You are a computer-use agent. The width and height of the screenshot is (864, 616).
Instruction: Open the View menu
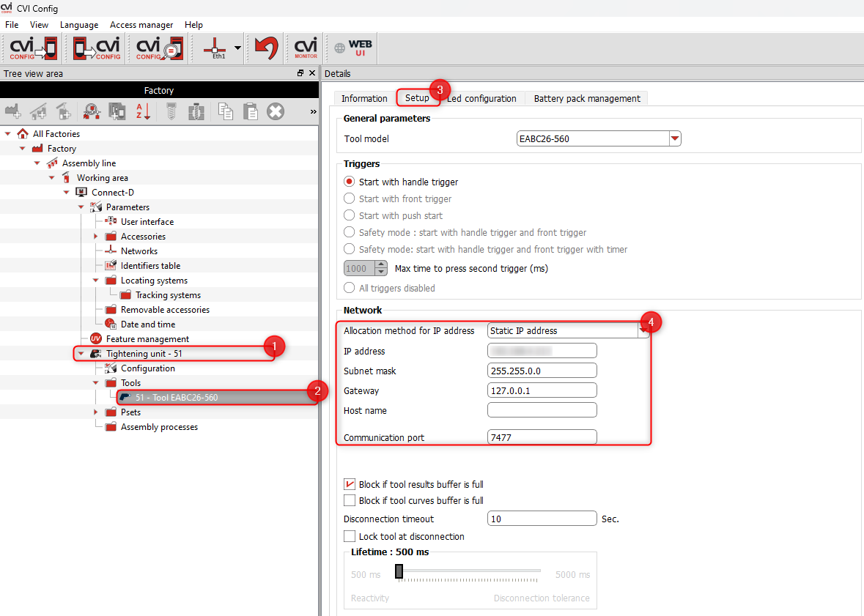point(39,25)
